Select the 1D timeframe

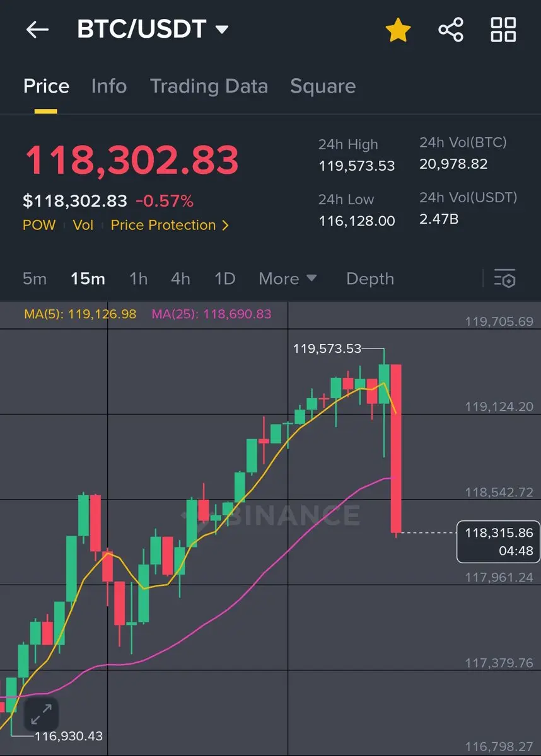224,278
